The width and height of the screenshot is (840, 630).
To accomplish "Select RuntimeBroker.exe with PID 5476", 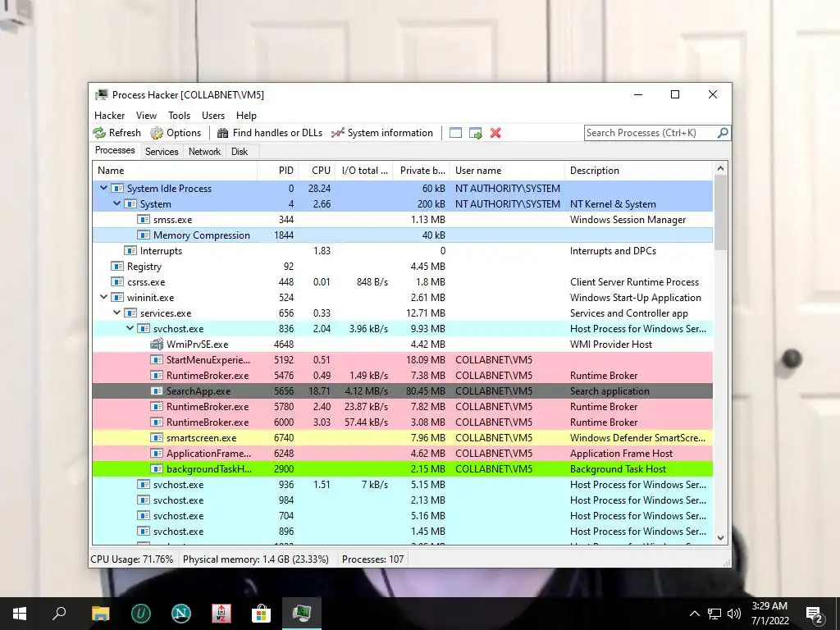I will pos(402,375).
